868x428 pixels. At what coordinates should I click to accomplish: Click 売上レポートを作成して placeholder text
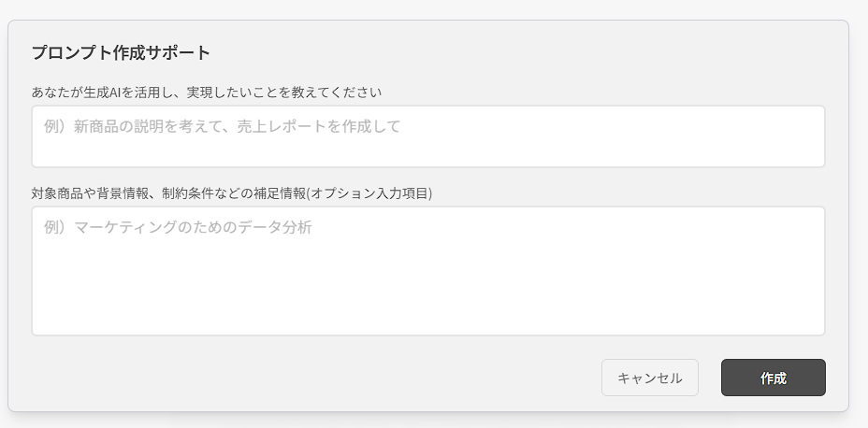point(318,127)
